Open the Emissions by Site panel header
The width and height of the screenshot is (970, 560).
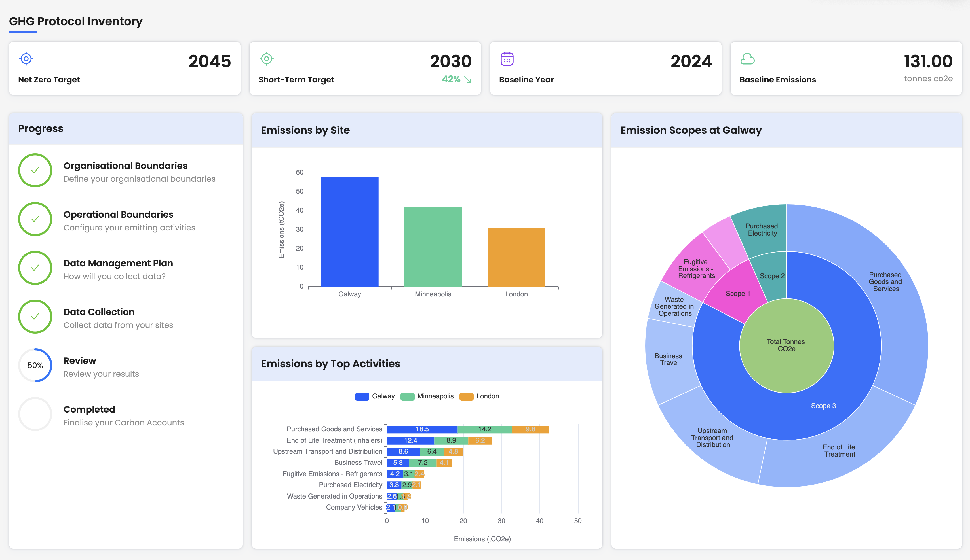[305, 130]
